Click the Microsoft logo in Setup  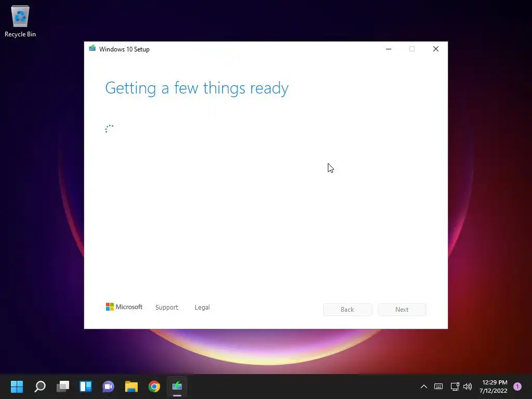coord(124,307)
